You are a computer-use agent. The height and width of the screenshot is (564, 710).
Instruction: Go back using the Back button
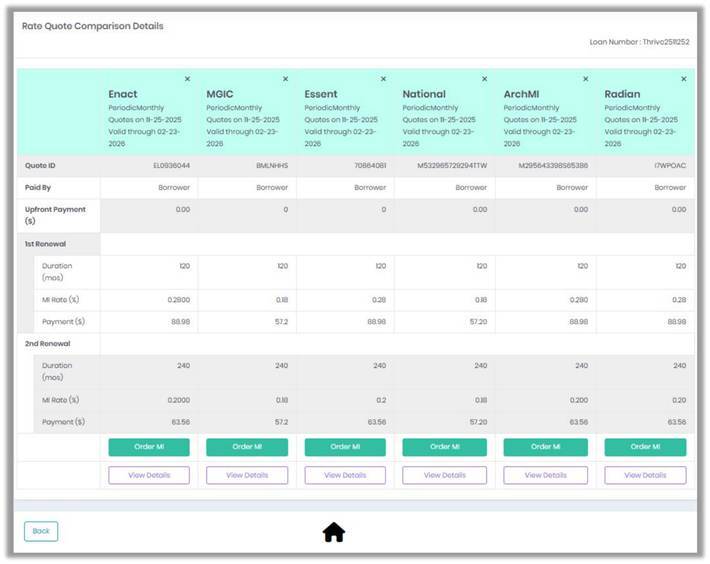pyautogui.click(x=41, y=531)
